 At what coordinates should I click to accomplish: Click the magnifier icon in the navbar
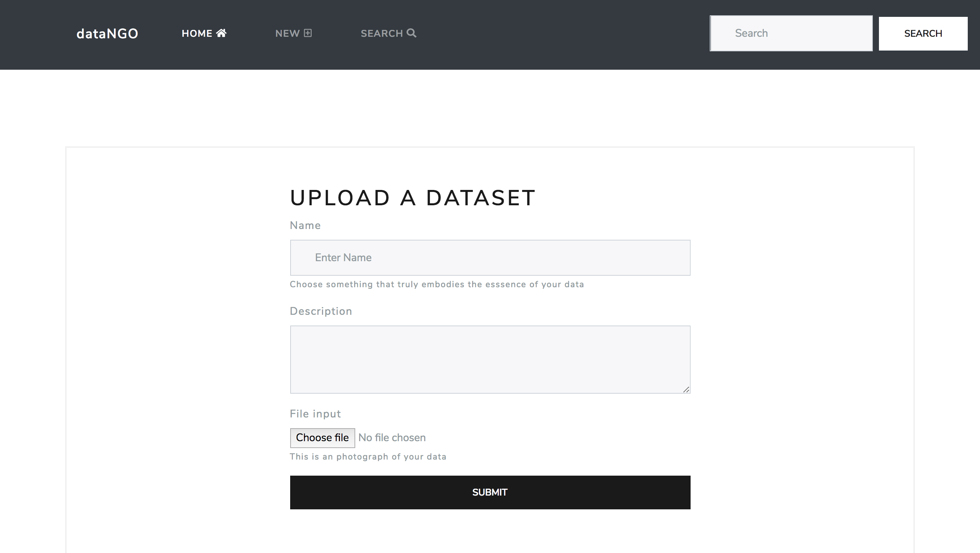click(412, 33)
